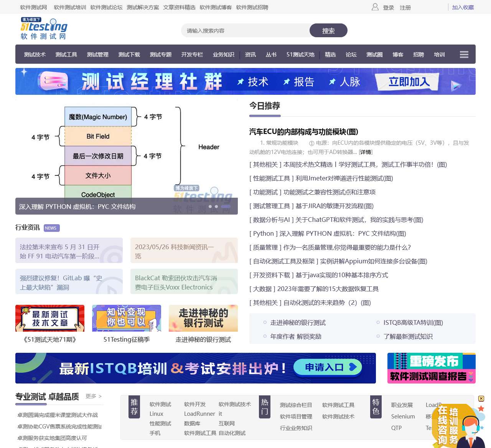Select the 测试下载 navigation item
Screen dimensions: 491x448
click(x=129, y=55)
